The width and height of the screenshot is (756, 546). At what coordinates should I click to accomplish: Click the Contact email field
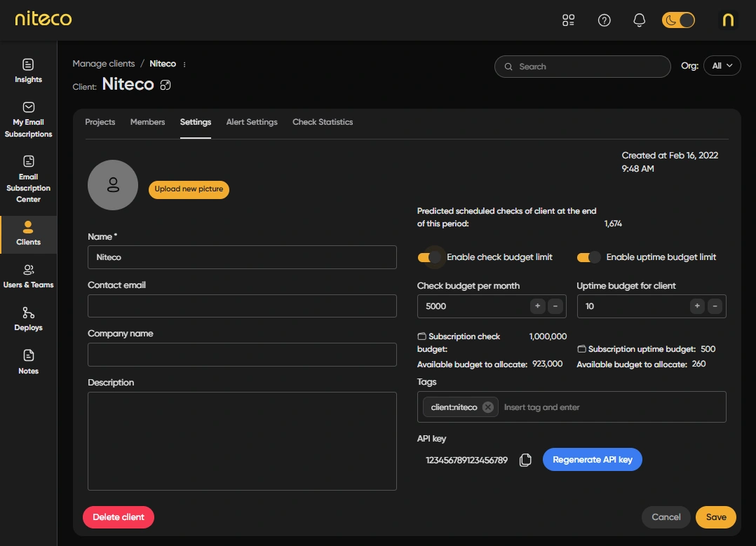242,306
